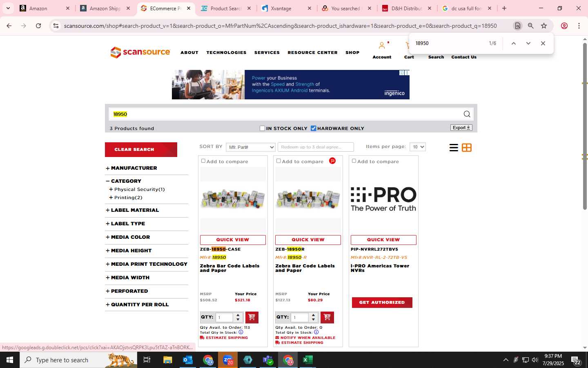Viewport: 588px width, 368px height.
Task: View site information icon in address bar
Action: click(56, 26)
